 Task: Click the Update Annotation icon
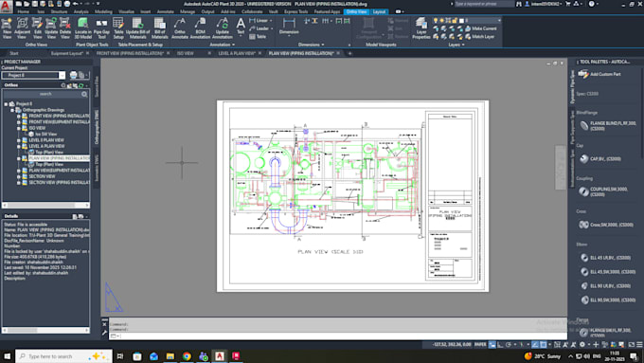pos(223,28)
